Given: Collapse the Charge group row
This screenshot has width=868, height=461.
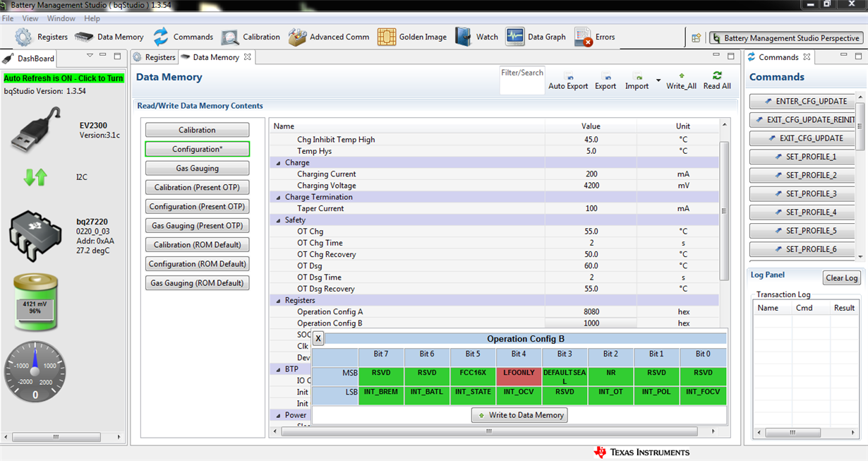Looking at the screenshot, I should [x=277, y=162].
